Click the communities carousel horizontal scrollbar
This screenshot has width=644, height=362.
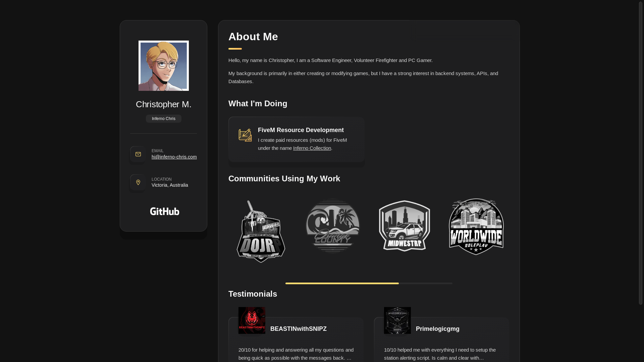coord(369,284)
